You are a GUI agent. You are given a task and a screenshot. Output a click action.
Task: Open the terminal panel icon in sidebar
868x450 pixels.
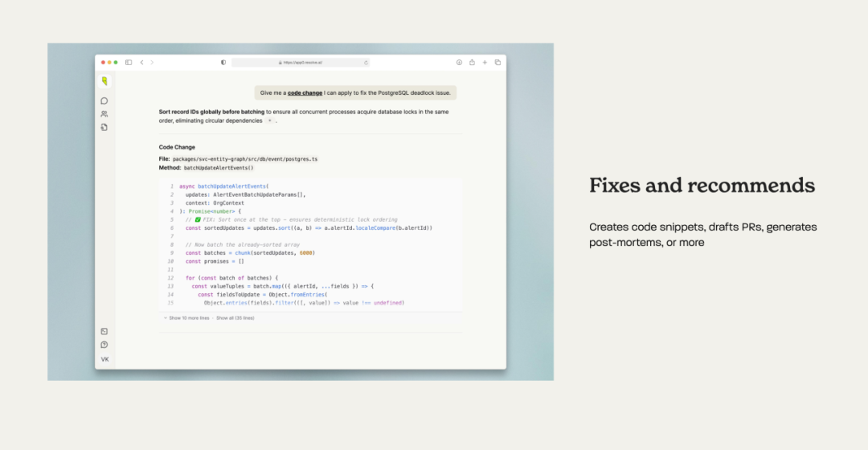click(x=104, y=331)
